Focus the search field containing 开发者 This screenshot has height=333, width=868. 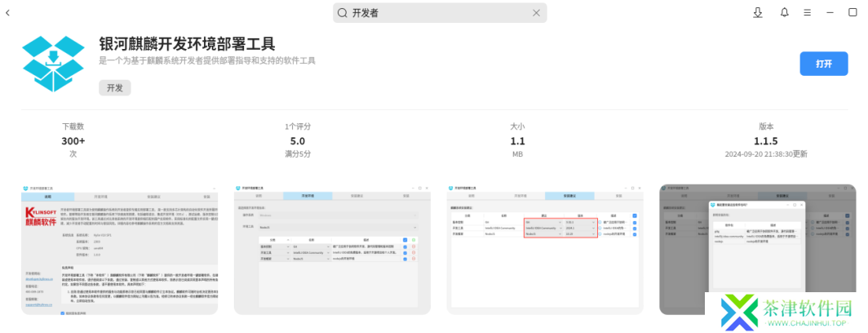click(x=440, y=13)
